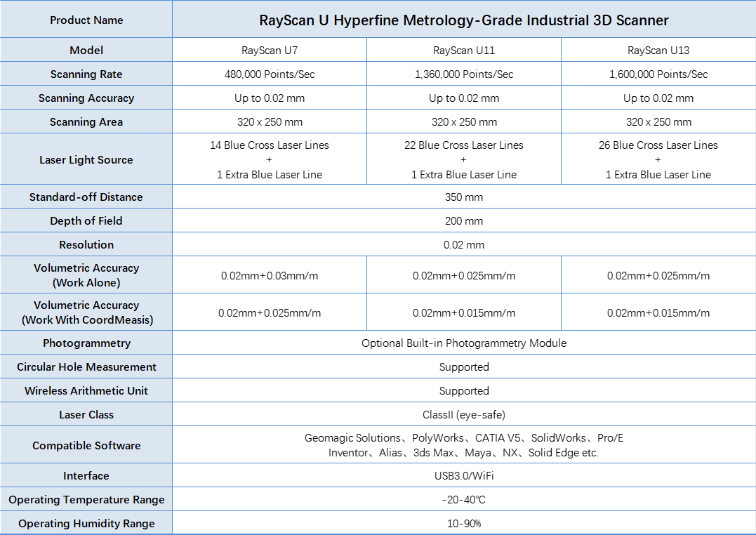Click the "Product Name" header cell
The height and width of the screenshot is (535, 756).
86,20
